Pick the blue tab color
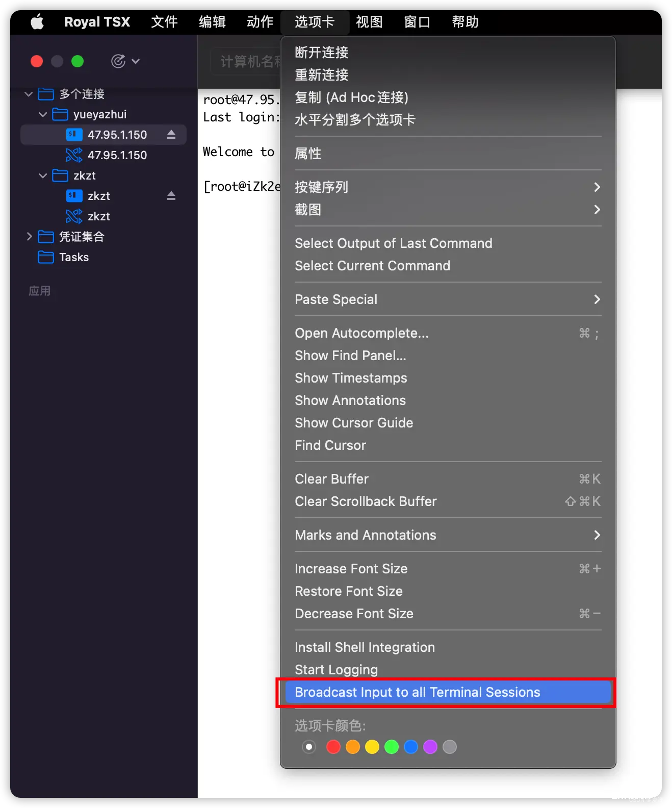672x808 pixels. coord(411,747)
